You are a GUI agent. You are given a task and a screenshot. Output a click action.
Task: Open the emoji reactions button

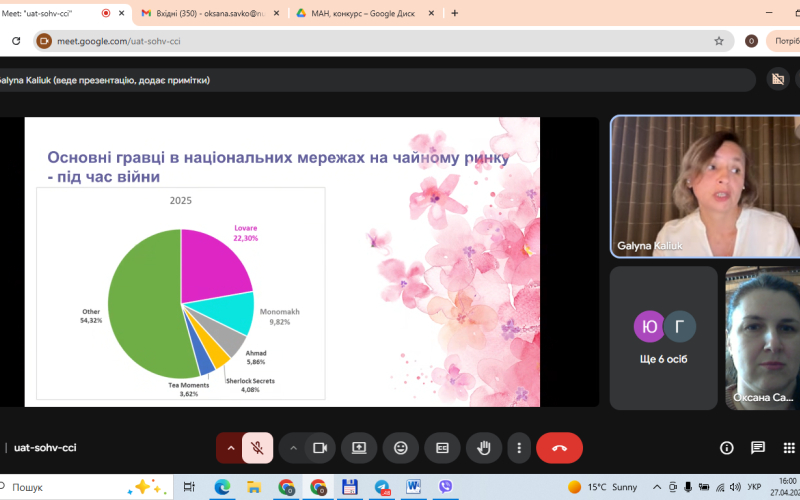(401, 448)
